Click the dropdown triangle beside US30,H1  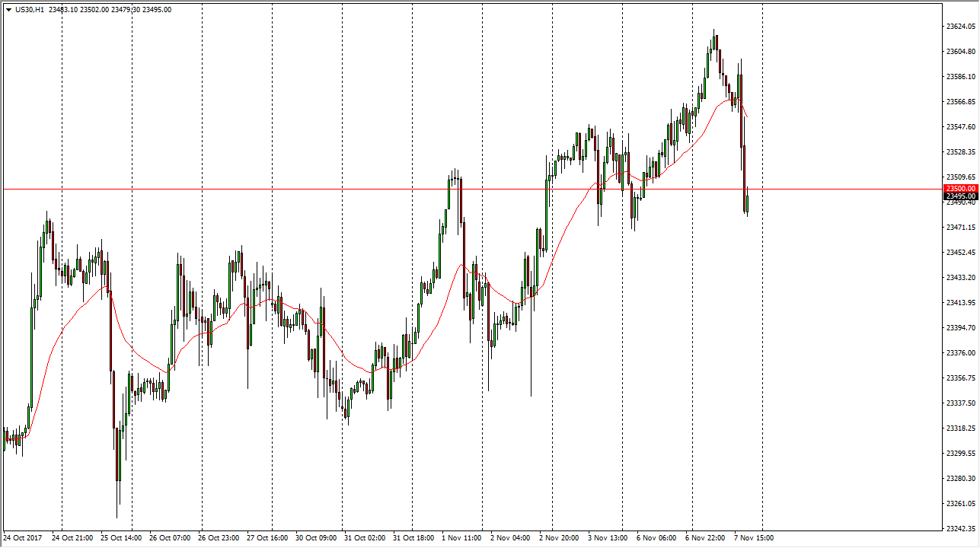click(x=8, y=10)
